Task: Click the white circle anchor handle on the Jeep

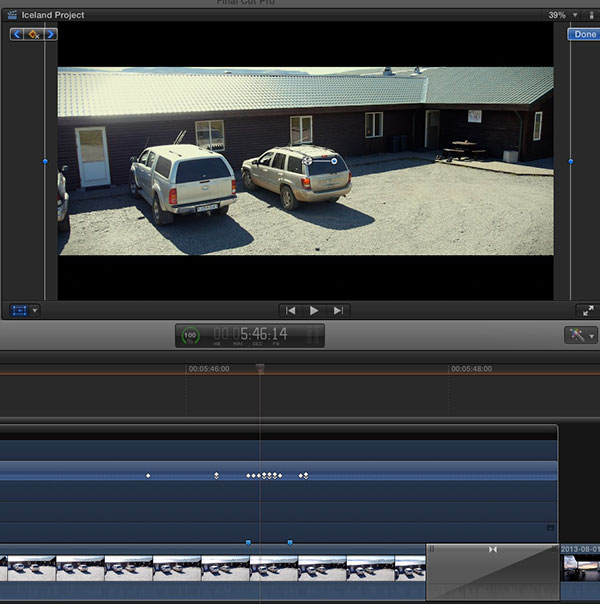Action: point(307,161)
